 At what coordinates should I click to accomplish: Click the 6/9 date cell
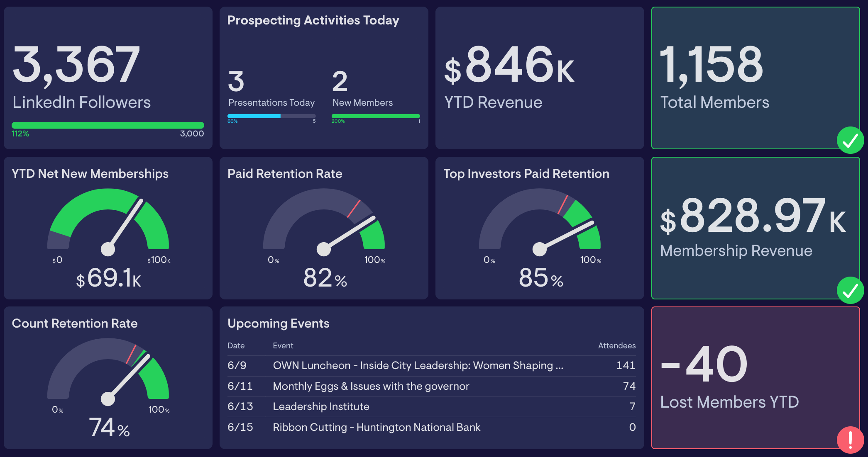[x=237, y=365]
